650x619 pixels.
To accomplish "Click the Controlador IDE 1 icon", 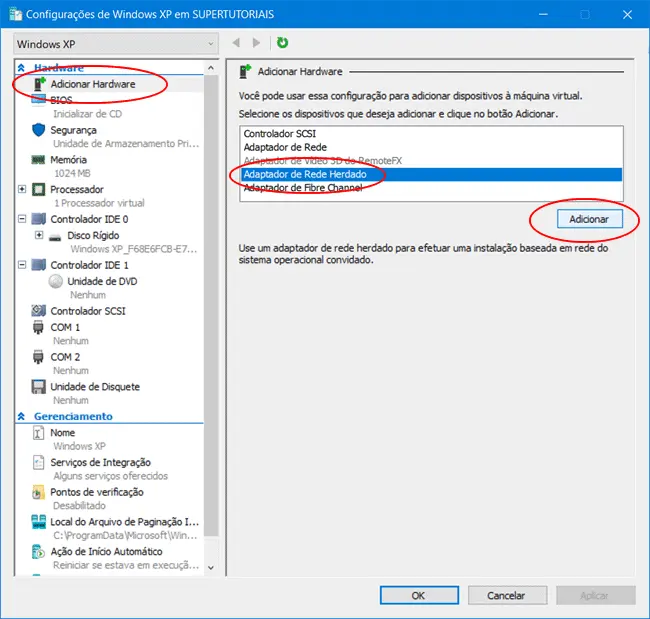I will tap(39, 265).
